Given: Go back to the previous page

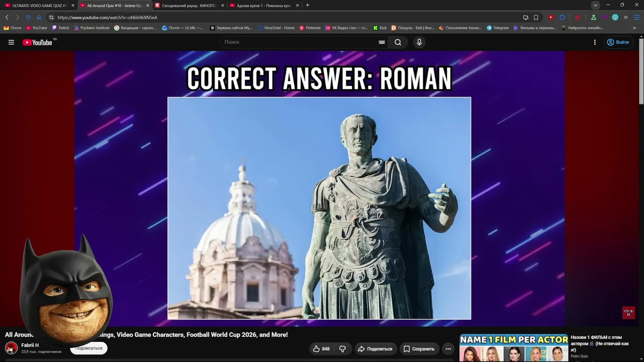Looking at the screenshot, I should 7,17.
